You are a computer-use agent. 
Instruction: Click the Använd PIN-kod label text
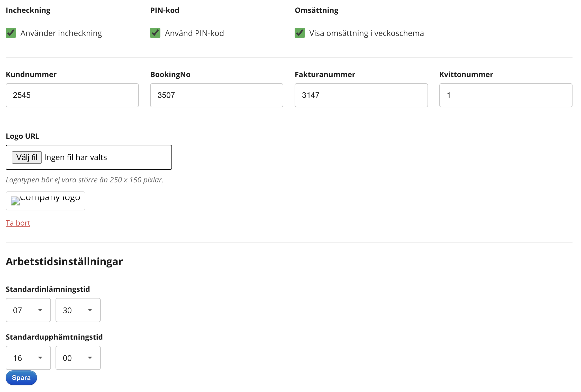(194, 33)
